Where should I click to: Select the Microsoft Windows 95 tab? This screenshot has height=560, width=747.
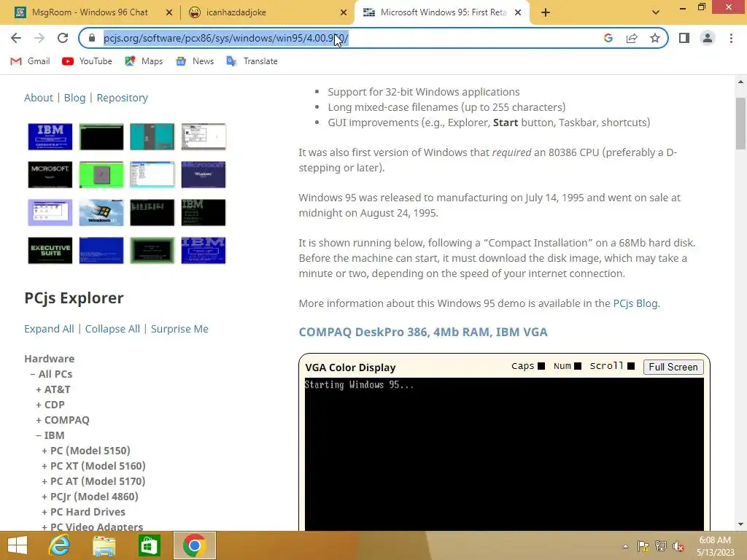pos(443,12)
